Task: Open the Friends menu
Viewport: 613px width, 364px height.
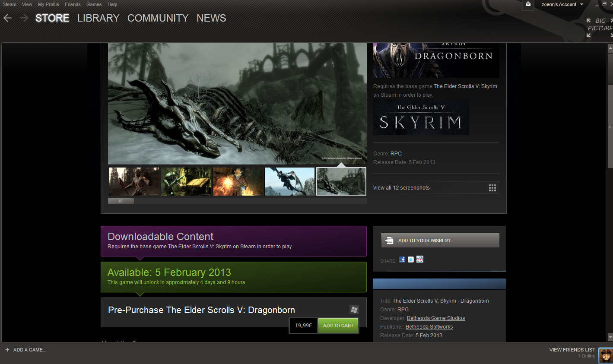Action: point(73,4)
